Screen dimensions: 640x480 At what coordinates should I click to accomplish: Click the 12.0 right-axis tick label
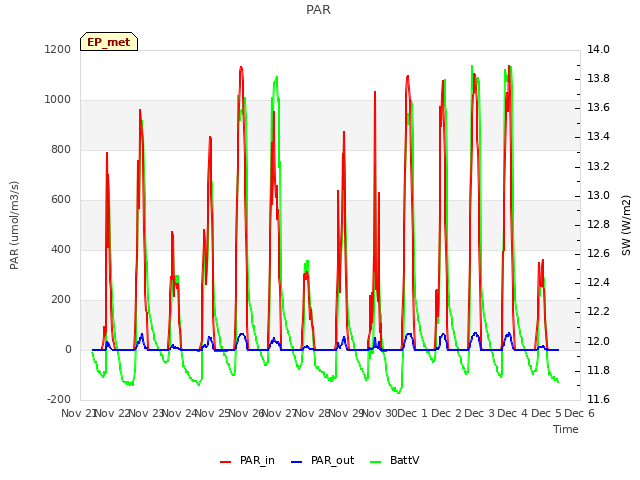598,341
